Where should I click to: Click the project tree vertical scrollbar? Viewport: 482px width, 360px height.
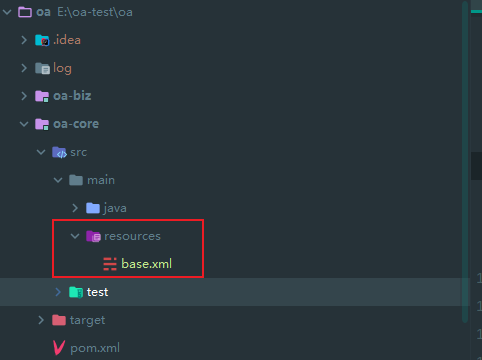[465, 162]
